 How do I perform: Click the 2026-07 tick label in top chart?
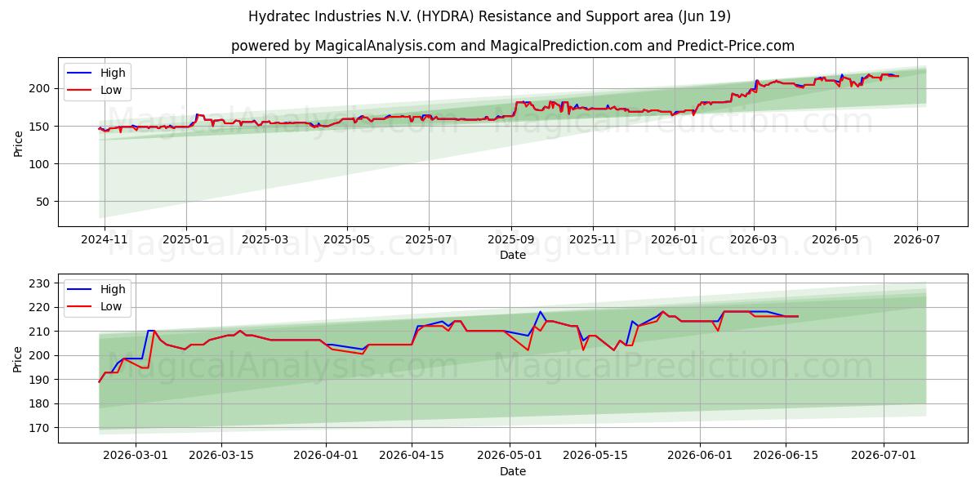[916, 239]
